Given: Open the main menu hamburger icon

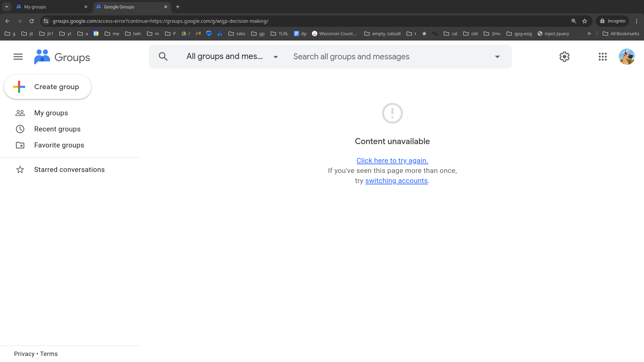Looking at the screenshot, I should (18, 57).
